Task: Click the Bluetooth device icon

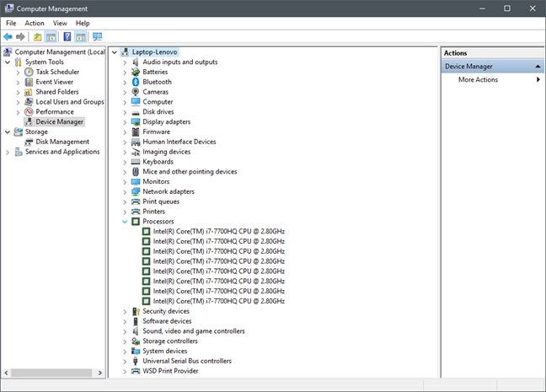Action: pos(136,82)
